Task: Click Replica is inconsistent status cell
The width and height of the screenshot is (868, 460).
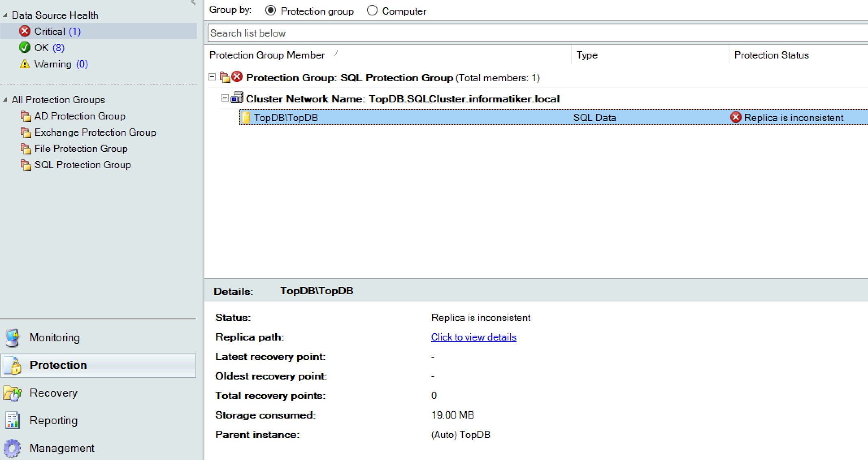Action: click(x=794, y=118)
